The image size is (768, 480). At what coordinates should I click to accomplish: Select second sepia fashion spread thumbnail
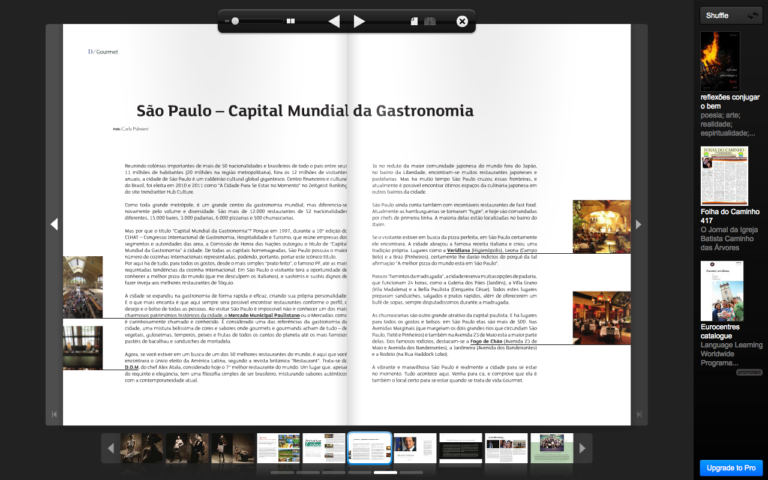(x=187, y=448)
